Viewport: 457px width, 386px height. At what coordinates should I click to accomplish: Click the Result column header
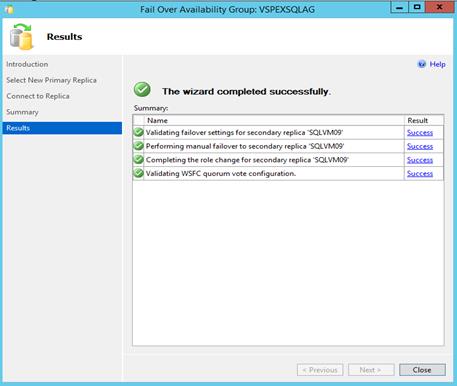pyautogui.click(x=424, y=120)
